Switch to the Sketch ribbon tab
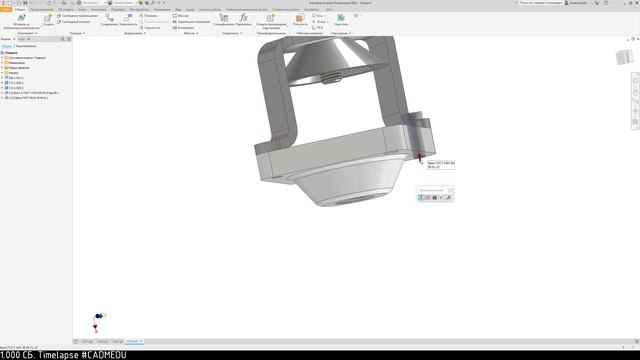This screenshot has height=360, width=640. [x=82, y=9]
